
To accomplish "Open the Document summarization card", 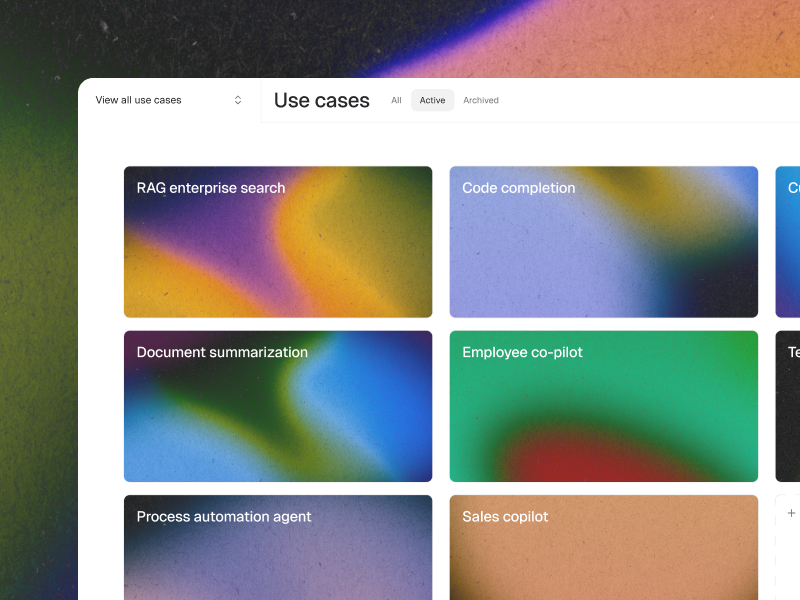I will pyautogui.click(x=278, y=406).
